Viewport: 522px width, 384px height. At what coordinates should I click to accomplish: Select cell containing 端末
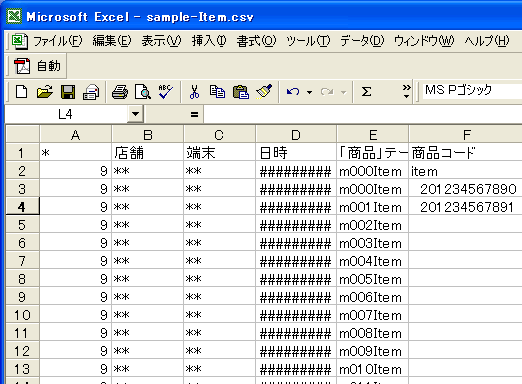pyautogui.click(x=219, y=153)
